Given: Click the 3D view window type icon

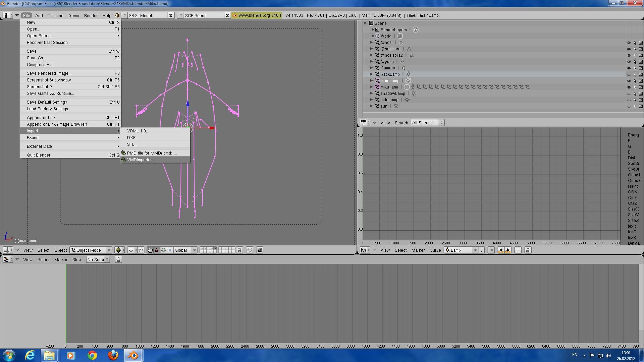Looking at the screenshot, I should 7,250.
